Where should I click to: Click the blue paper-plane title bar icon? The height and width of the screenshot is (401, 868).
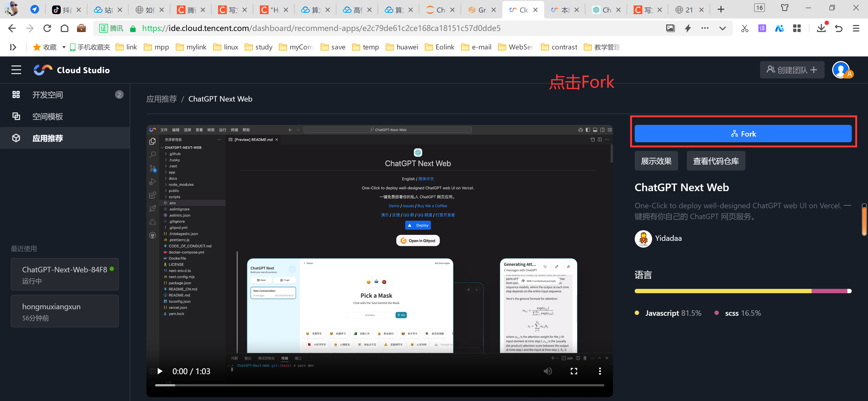pos(35,10)
